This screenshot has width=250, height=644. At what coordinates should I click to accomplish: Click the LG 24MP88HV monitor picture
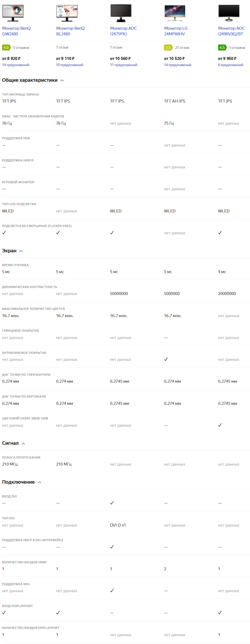(175, 13)
